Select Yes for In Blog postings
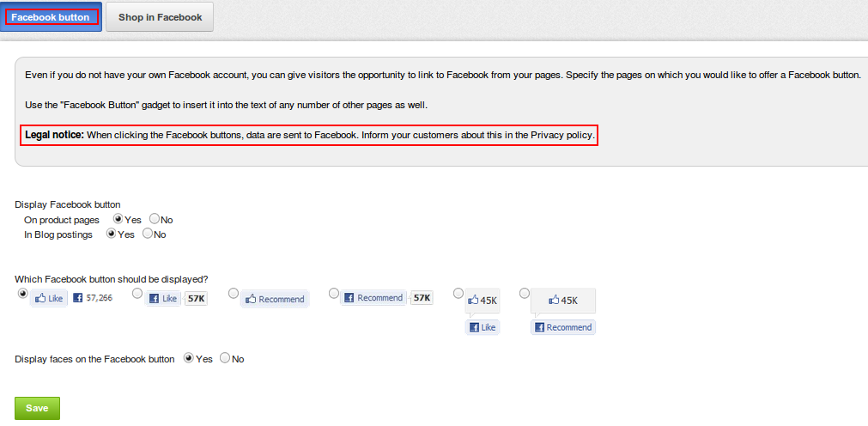This screenshot has width=868, height=426. pyautogui.click(x=112, y=234)
